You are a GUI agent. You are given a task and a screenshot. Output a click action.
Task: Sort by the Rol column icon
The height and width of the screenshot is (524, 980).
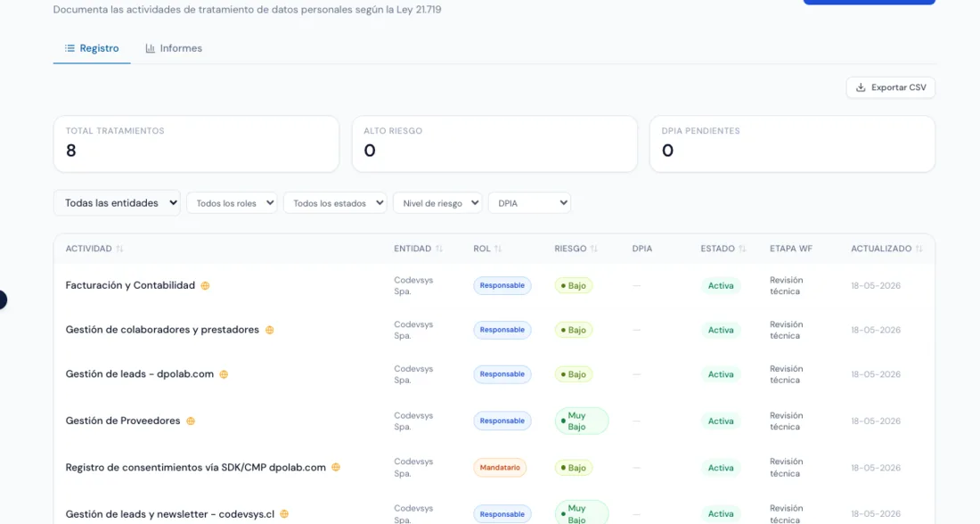[x=497, y=249]
